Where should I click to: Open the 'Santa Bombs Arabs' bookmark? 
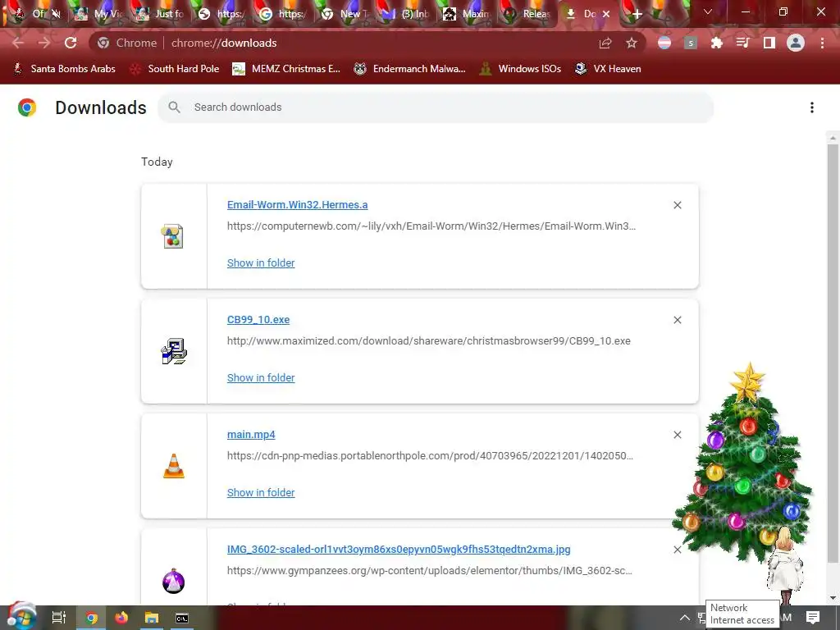pyautogui.click(x=64, y=69)
